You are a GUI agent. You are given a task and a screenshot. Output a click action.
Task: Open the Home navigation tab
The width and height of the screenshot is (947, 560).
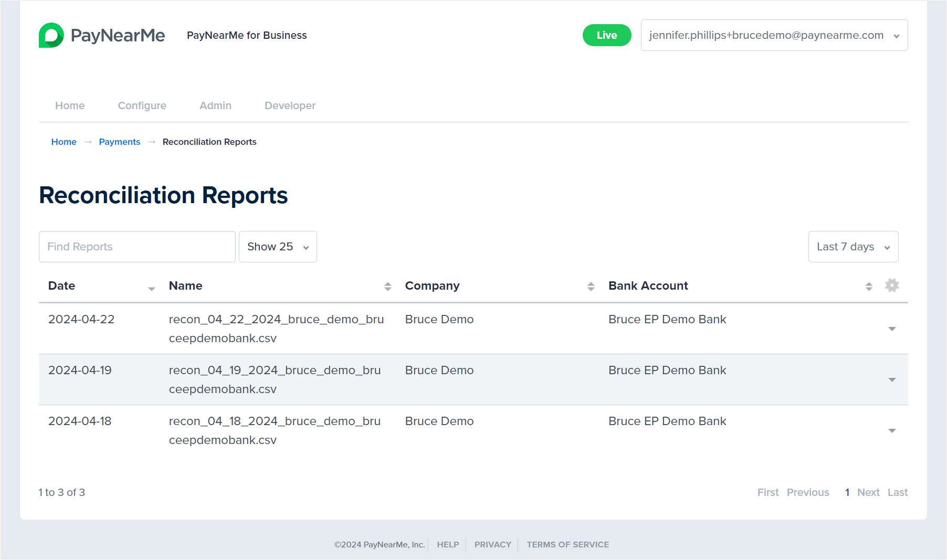(70, 105)
